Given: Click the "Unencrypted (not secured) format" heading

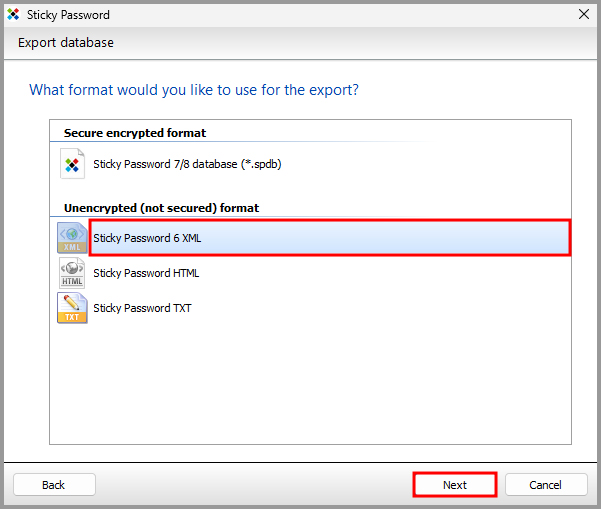Looking at the screenshot, I should 161,208.
